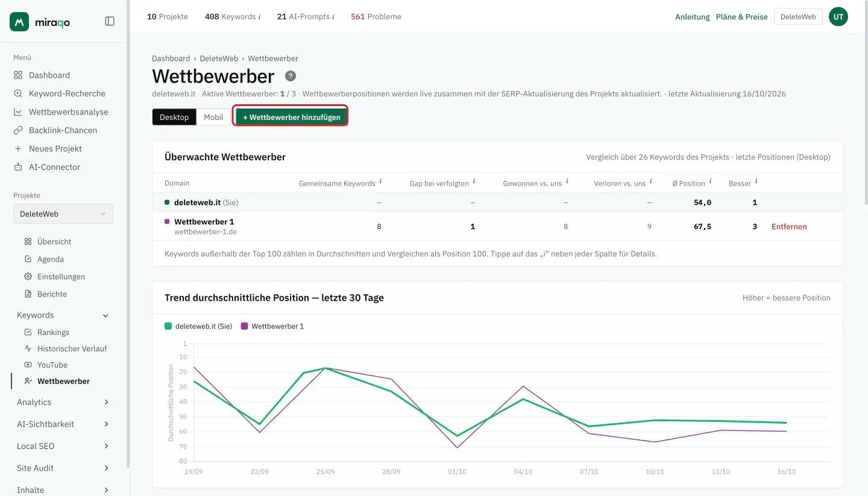Screen dimensions: 868x496
Task: Click the Übersicht grid icon
Action: [x=28, y=242]
